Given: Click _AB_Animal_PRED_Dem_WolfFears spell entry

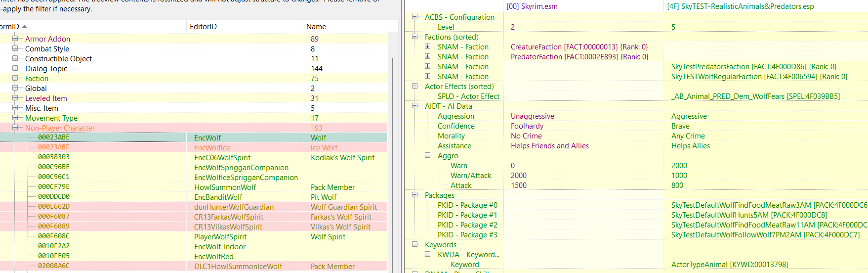Looking at the screenshot, I should [755, 96].
